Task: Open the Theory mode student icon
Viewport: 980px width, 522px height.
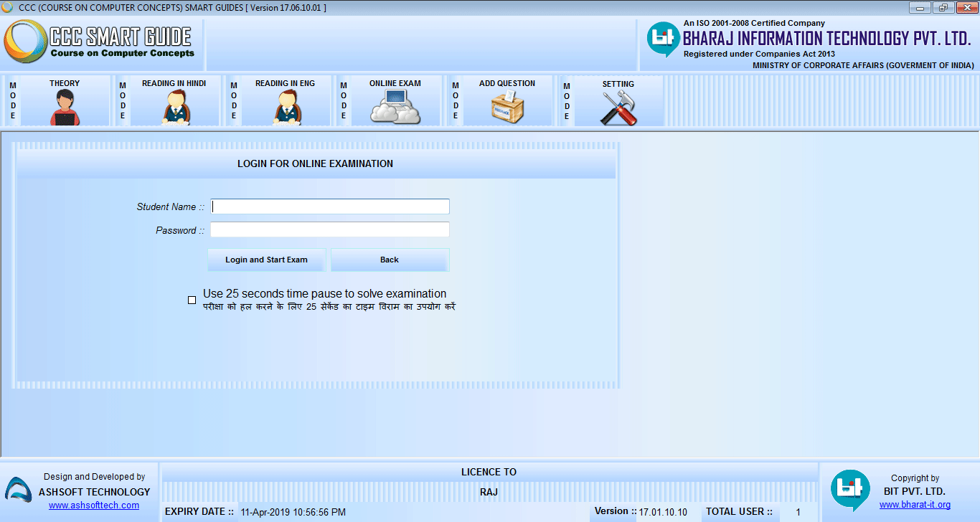Action: click(x=65, y=108)
